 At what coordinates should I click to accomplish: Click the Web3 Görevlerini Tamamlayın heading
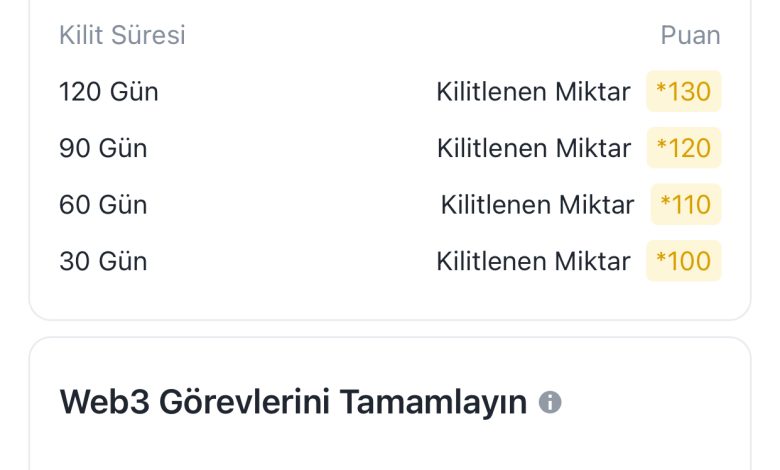pyautogui.click(x=293, y=402)
